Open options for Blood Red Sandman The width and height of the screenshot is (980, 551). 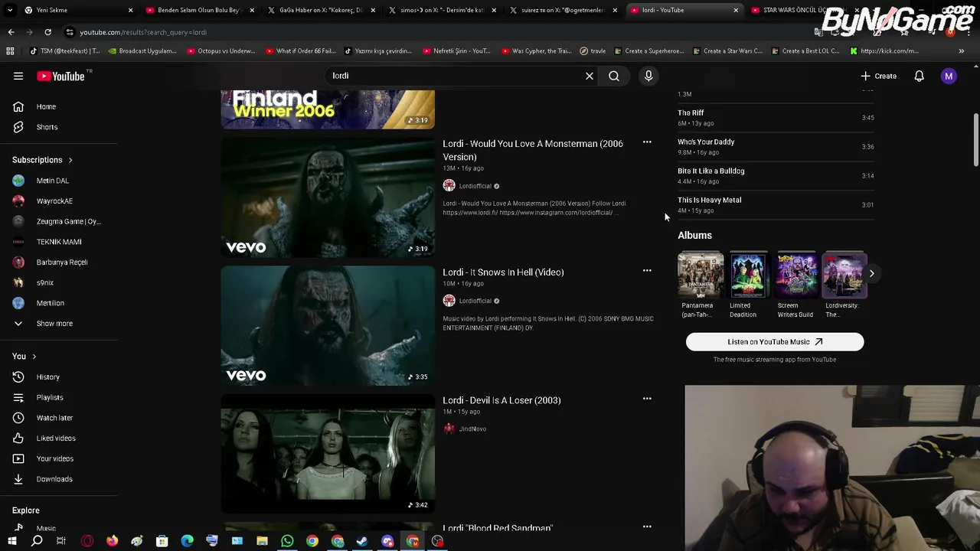coord(647,527)
